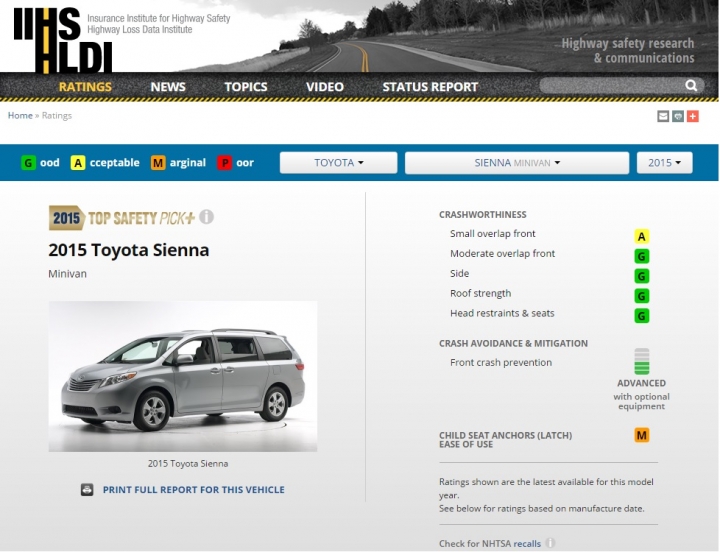Screen dimensions: 720x552
Task: Click the Front crash prevention label
Action: click(501, 362)
